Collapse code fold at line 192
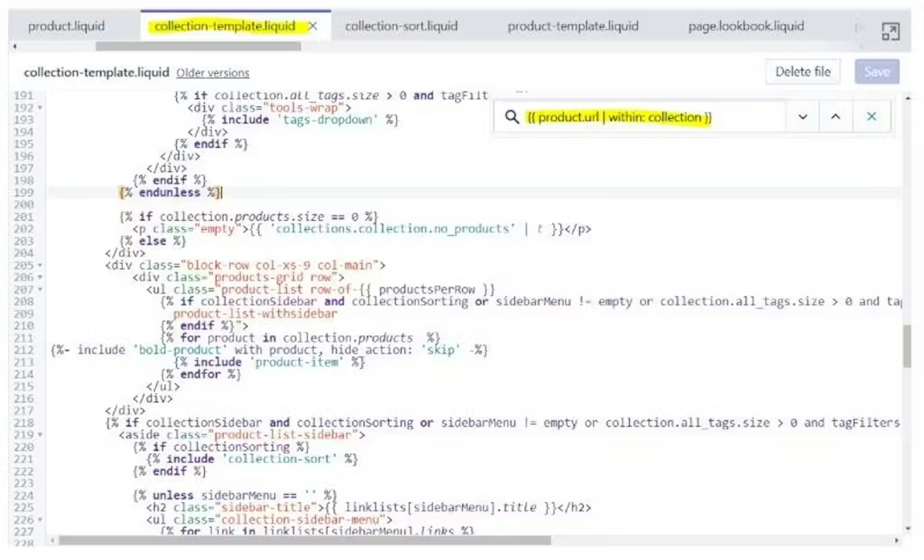The image size is (924, 560). (40, 108)
